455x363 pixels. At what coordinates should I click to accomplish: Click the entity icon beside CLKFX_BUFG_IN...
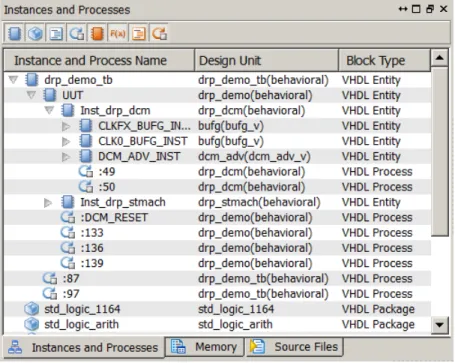(x=86, y=126)
